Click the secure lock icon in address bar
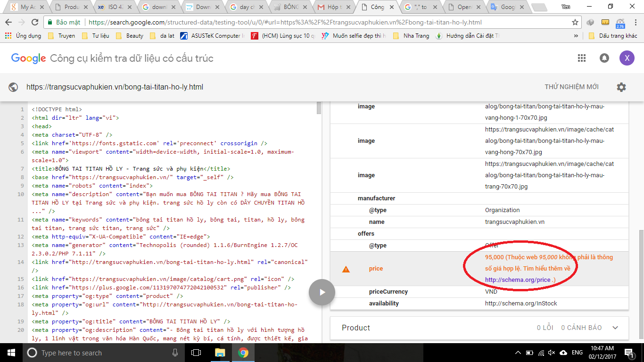 (50, 22)
